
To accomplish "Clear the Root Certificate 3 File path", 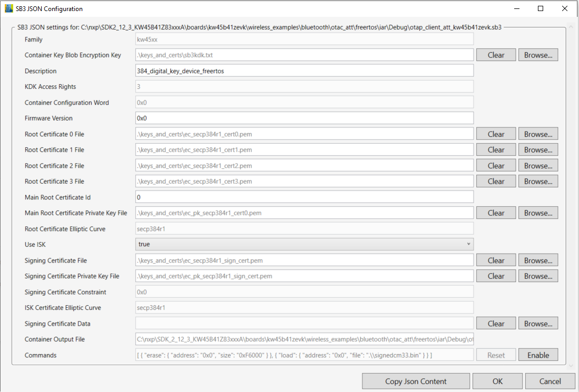I will pyautogui.click(x=496, y=181).
